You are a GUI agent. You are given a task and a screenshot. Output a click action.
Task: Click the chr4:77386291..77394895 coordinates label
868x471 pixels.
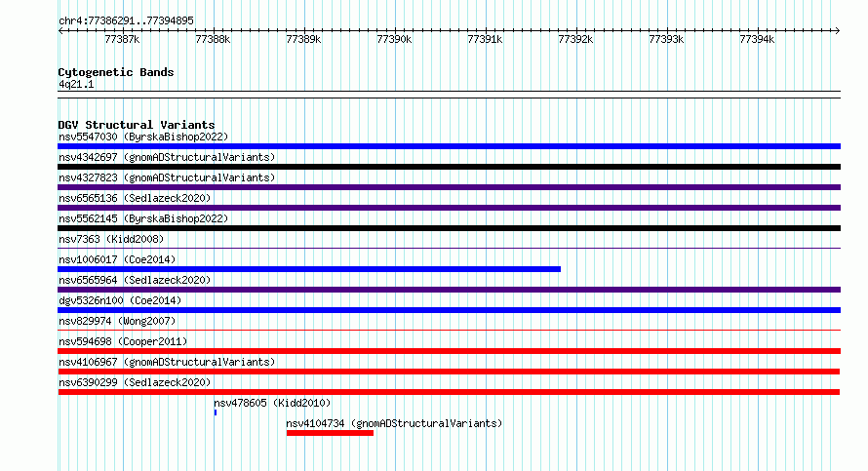point(126,20)
